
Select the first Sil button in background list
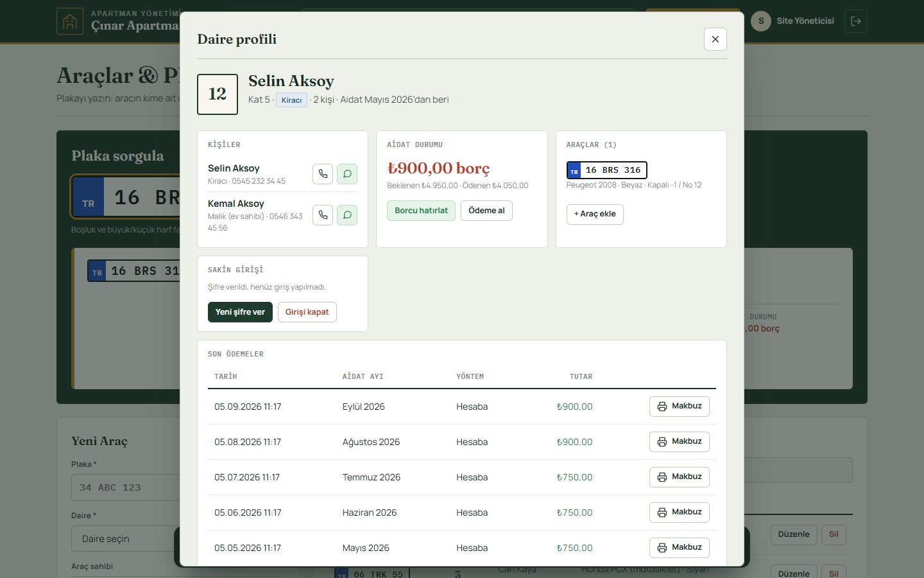[834, 534]
